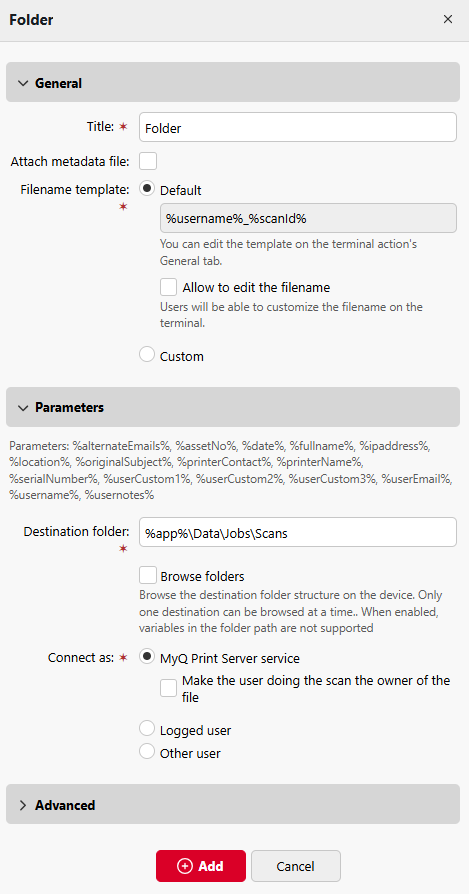Click the plus icon on Add button

(185, 866)
